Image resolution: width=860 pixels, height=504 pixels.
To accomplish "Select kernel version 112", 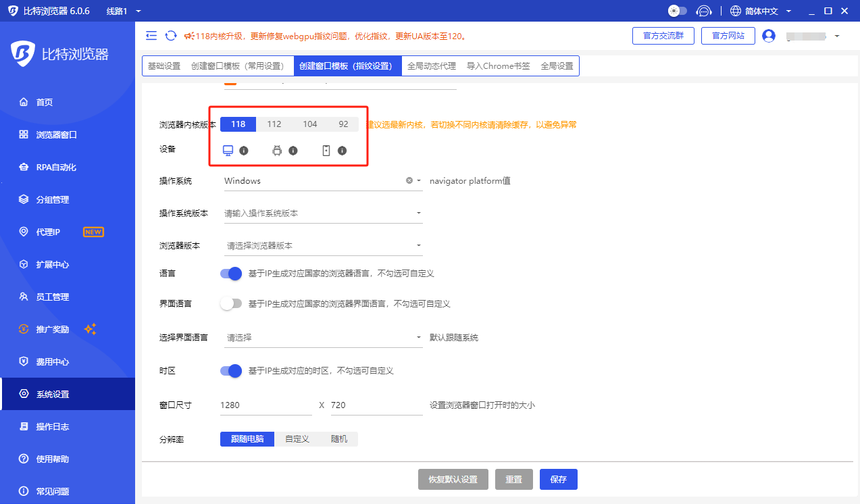I will [274, 124].
